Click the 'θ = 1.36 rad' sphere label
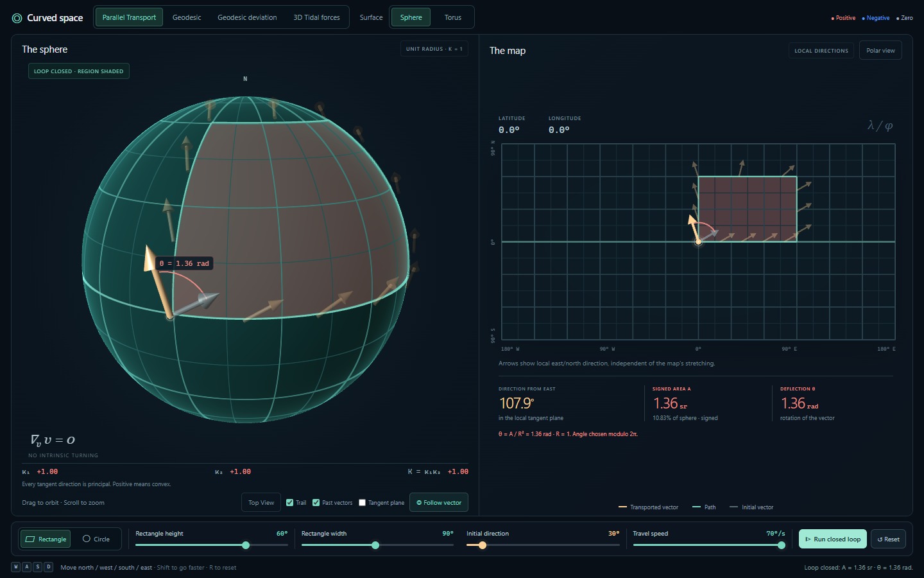This screenshot has height=578, width=924. coord(184,263)
